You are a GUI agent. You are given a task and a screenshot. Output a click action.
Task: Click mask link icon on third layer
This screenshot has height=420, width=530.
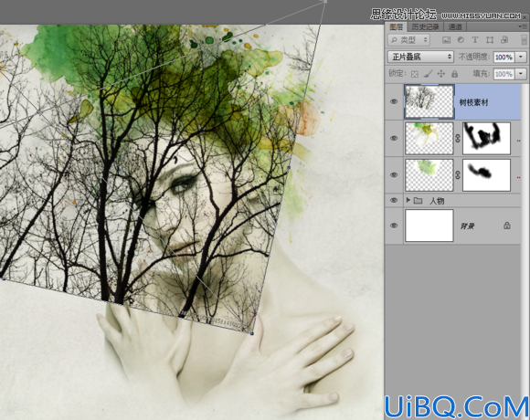(458, 175)
